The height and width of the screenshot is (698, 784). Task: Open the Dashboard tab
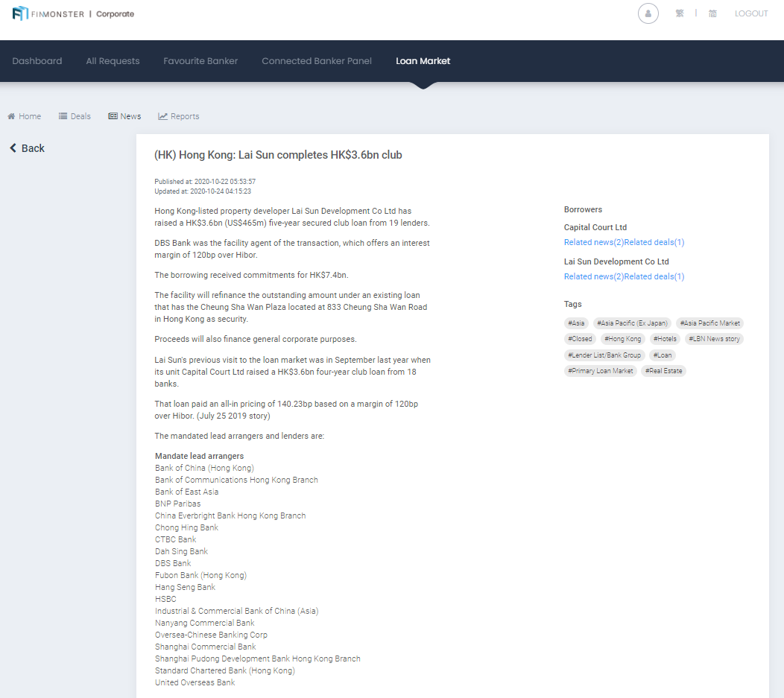pos(37,61)
